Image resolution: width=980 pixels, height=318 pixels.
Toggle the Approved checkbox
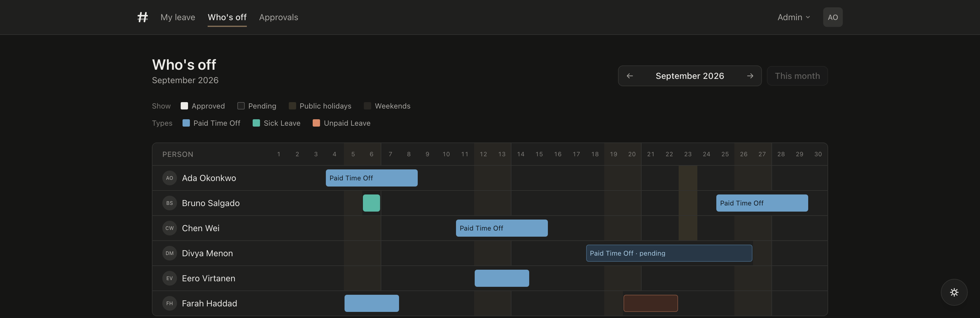click(184, 106)
